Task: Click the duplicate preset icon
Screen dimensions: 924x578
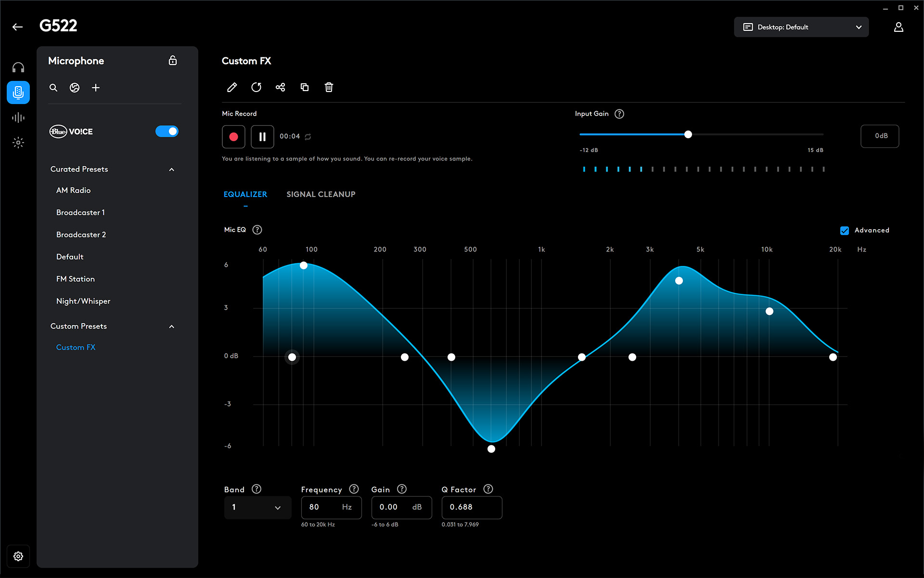Action: [305, 87]
